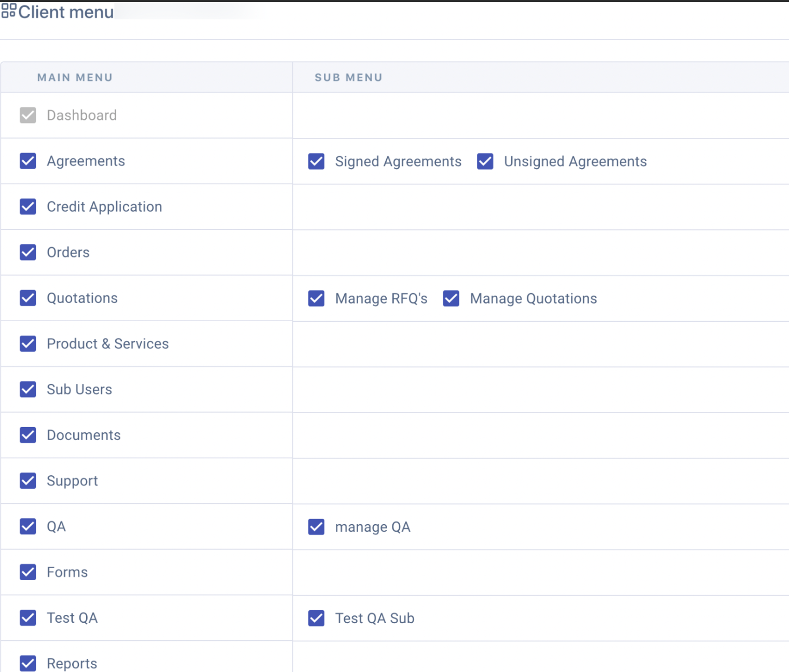Click the greyed-out Dashboard checkbox

tap(28, 115)
